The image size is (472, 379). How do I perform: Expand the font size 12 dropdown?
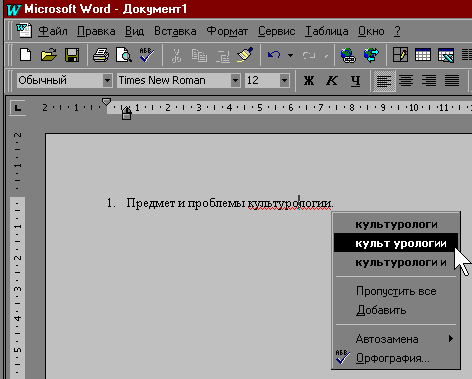(284, 80)
